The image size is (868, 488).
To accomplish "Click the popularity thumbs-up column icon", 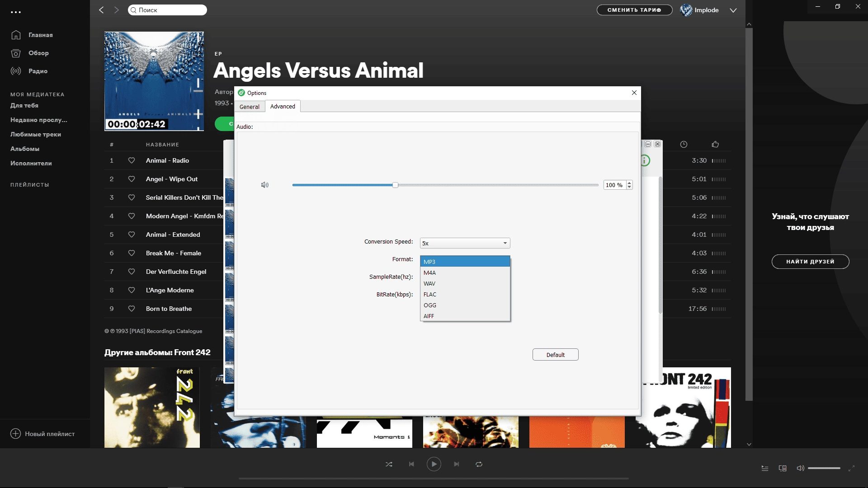I will [x=715, y=144].
